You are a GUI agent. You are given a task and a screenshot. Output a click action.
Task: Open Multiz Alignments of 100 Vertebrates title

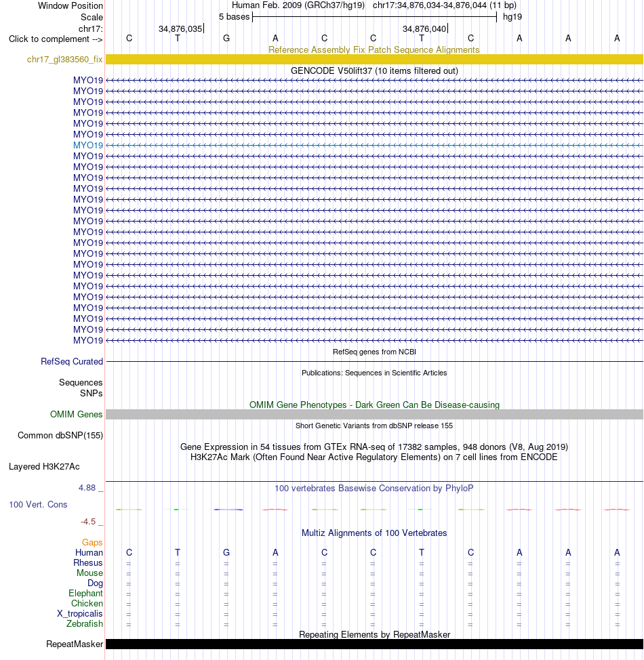374,533
